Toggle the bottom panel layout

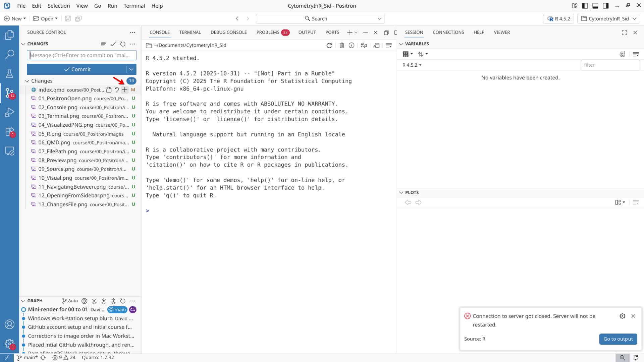595,6
